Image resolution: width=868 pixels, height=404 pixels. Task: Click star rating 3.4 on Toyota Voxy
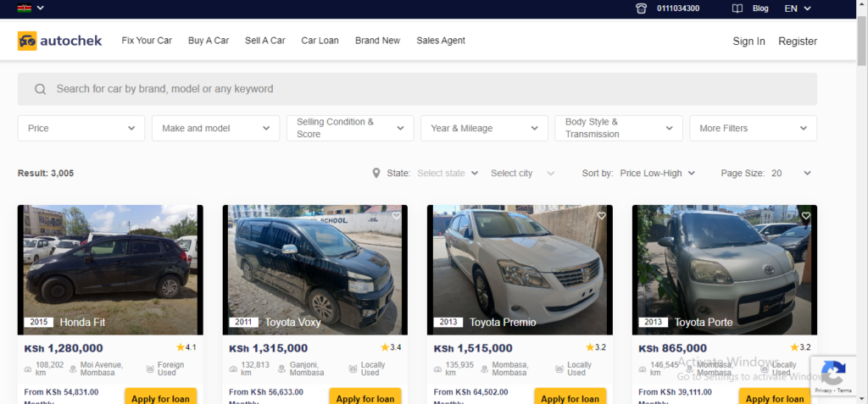pos(391,347)
